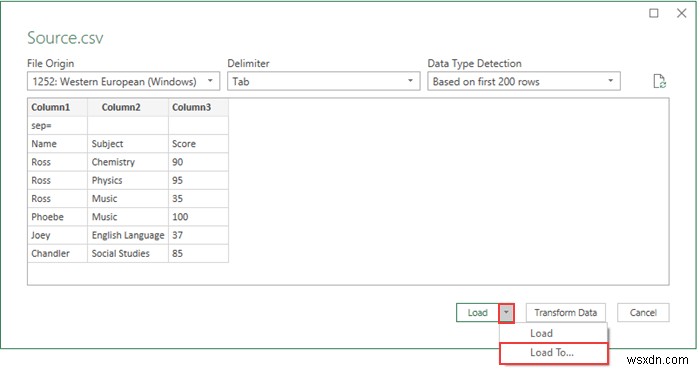The image size is (700, 370).
Task: Click the score value 90
Action: pyautogui.click(x=198, y=162)
